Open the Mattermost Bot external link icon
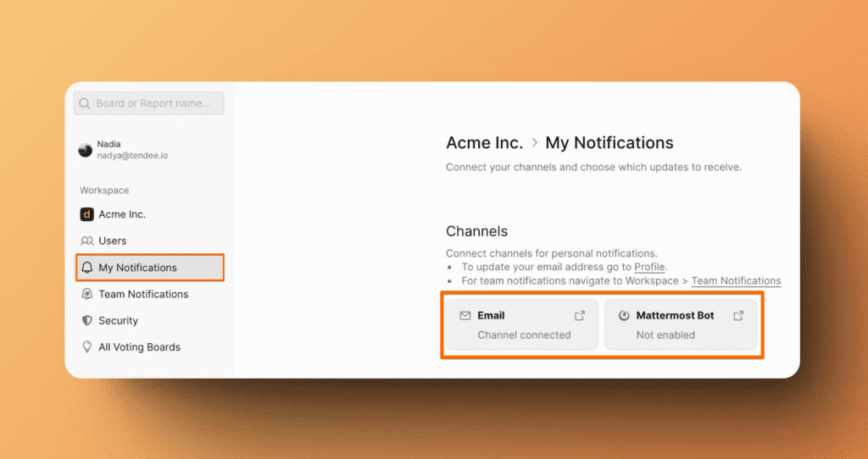 click(x=738, y=316)
